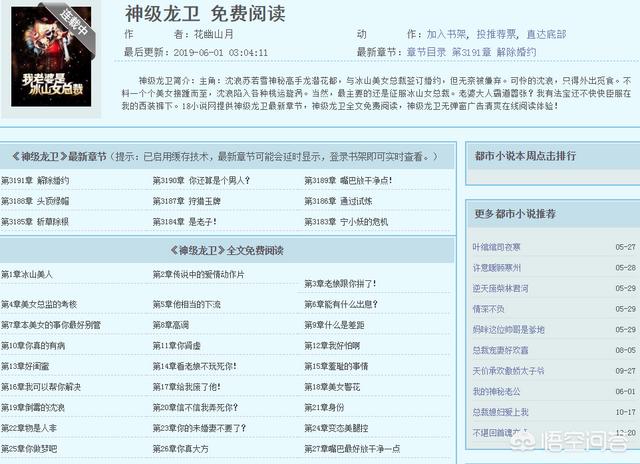640x464 pixels.
Task: Open 第18章 美女警花
Action: [331, 386]
